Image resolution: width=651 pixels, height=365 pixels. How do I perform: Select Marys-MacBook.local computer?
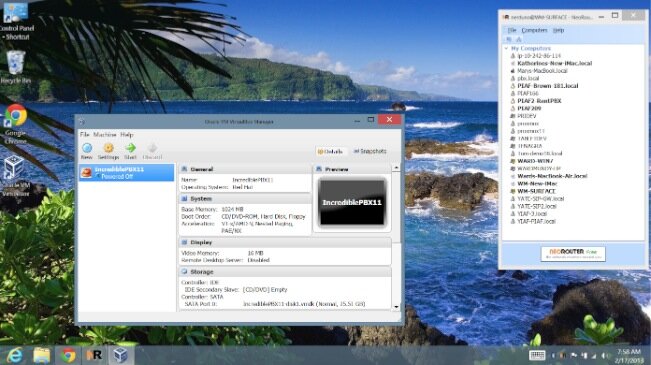542,71
